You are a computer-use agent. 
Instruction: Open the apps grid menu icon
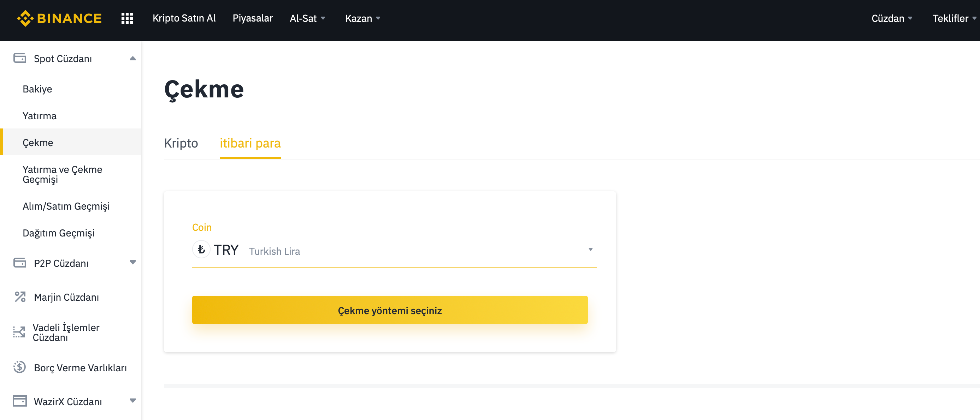127,18
